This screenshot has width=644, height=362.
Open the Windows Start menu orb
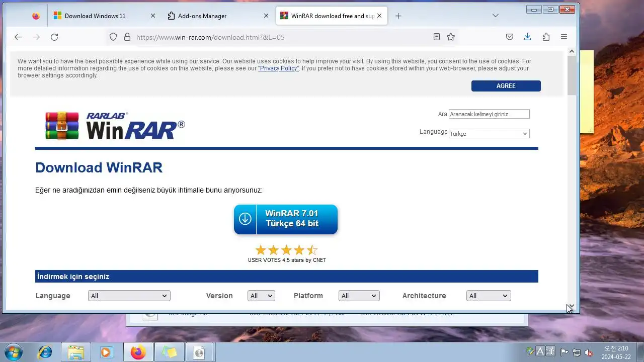coord(14,352)
